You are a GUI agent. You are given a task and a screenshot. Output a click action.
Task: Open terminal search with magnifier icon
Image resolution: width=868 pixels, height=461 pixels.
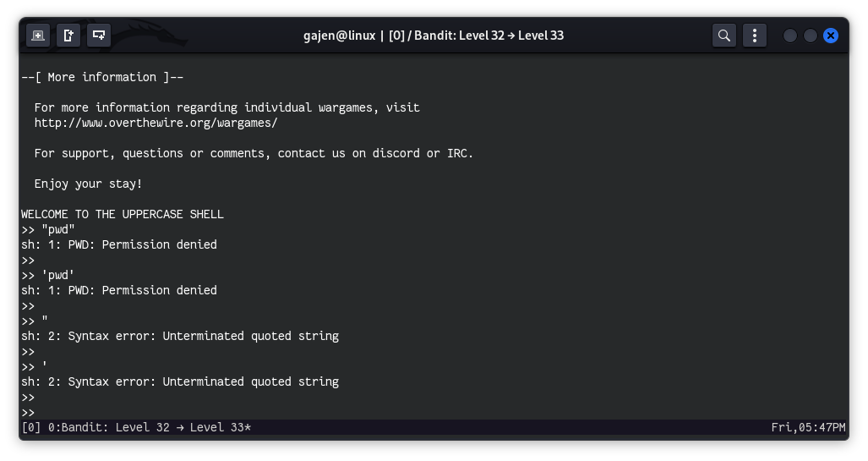[x=723, y=36]
